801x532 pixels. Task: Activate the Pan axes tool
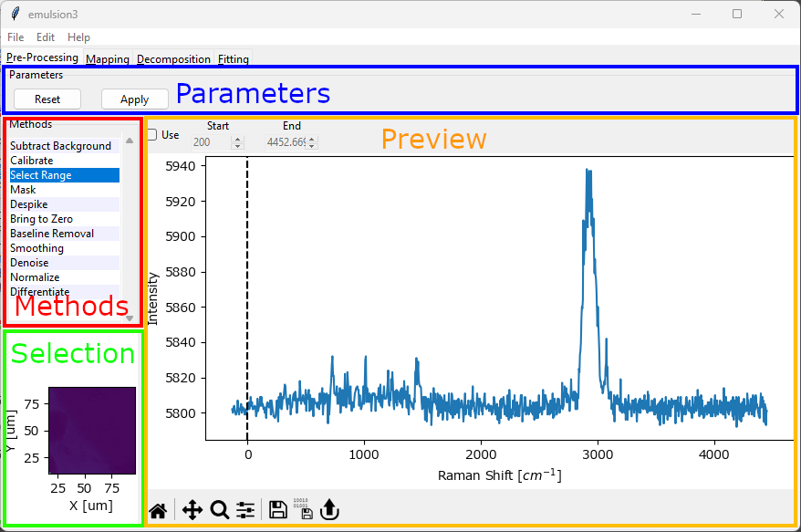[x=192, y=510]
